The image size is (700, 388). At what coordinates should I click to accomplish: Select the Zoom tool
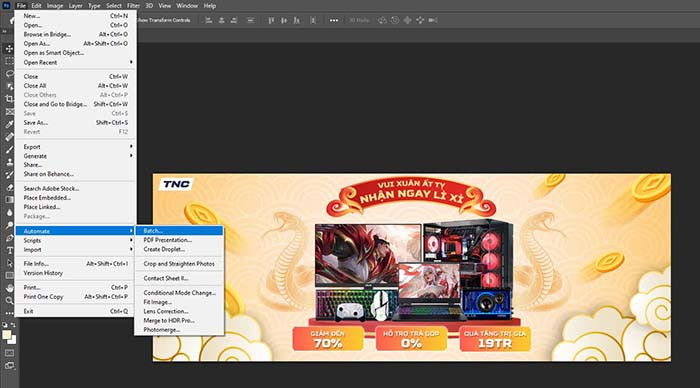[x=9, y=301]
